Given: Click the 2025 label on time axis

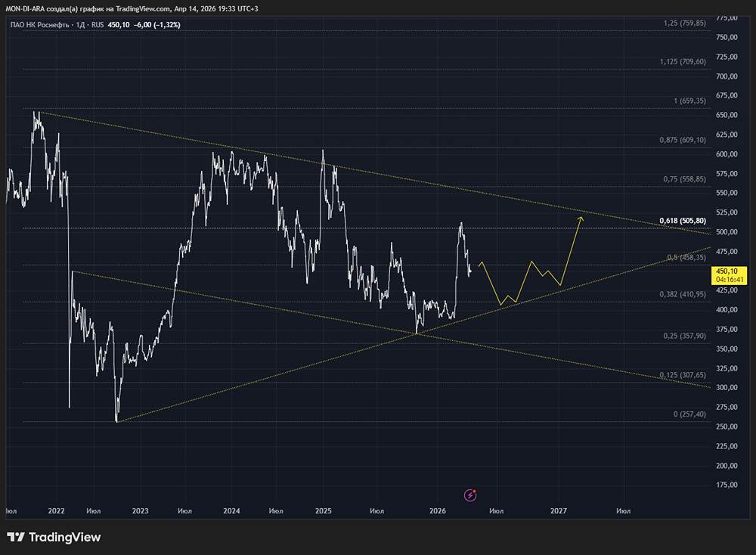Looking at the screenshot, I should click(x=323, y=510).
